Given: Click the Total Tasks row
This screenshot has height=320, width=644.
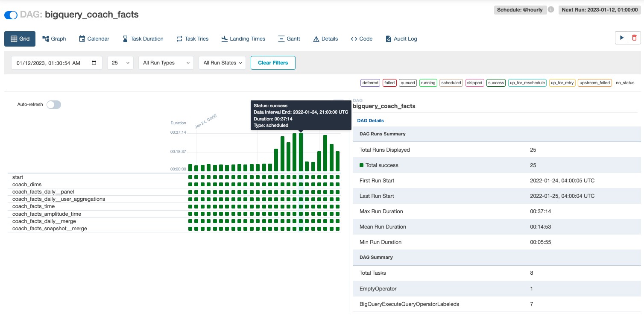Looking at the screenshot, I should point(497,273).
